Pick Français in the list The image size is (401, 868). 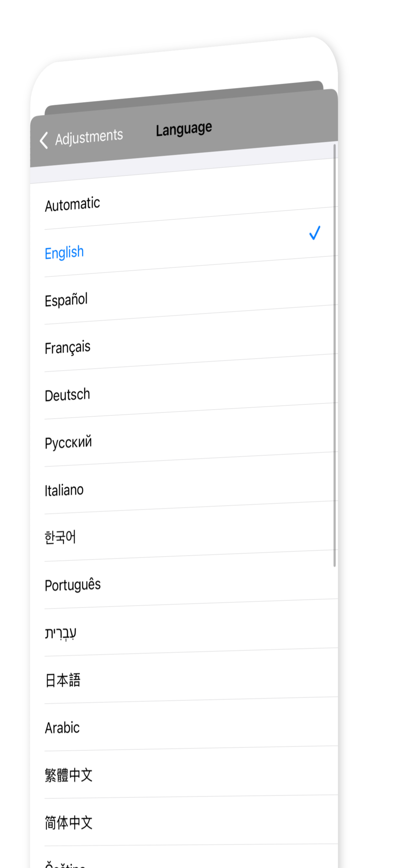tap(67, 347)
